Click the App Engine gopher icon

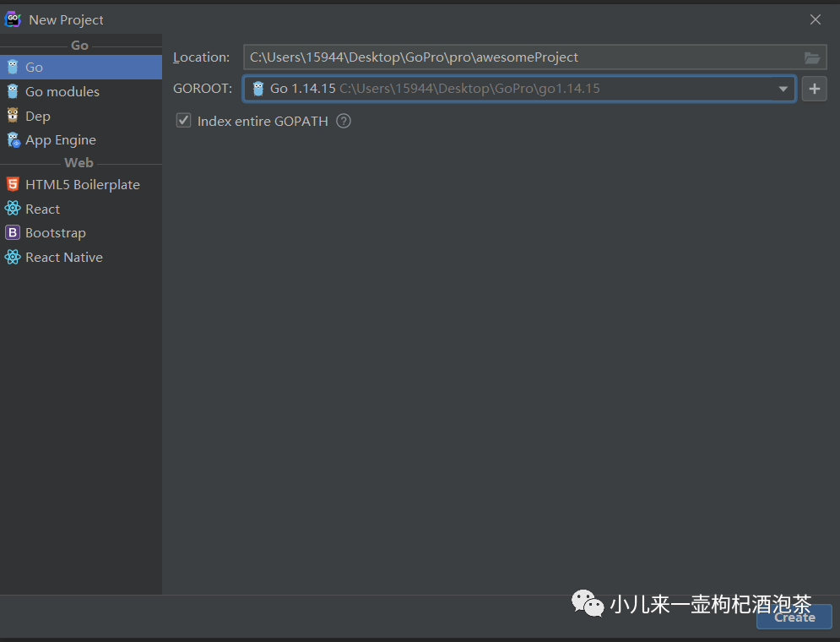pyautogui.click(x=14, y=140)
